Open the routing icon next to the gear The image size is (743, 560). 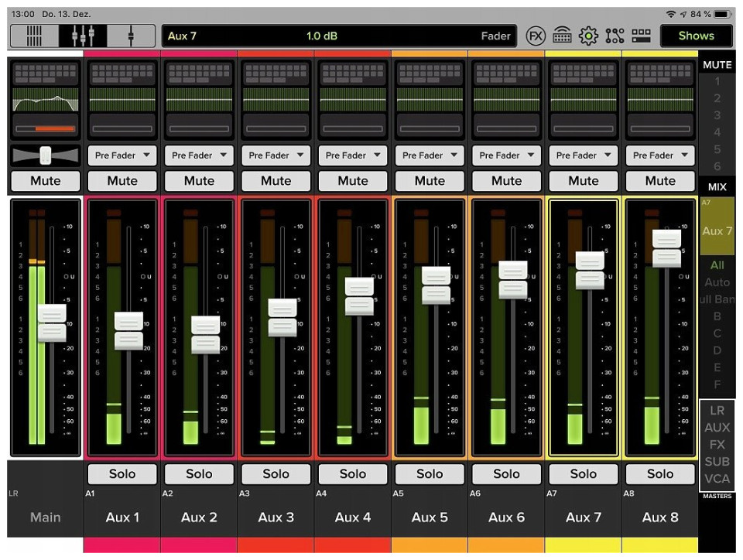[615, 36]
